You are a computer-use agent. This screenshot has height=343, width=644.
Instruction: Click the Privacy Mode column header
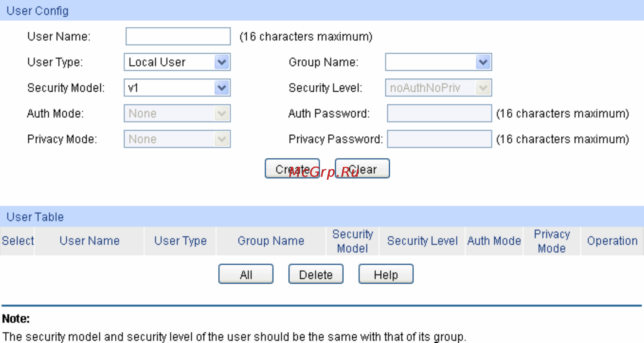(552, 241)
